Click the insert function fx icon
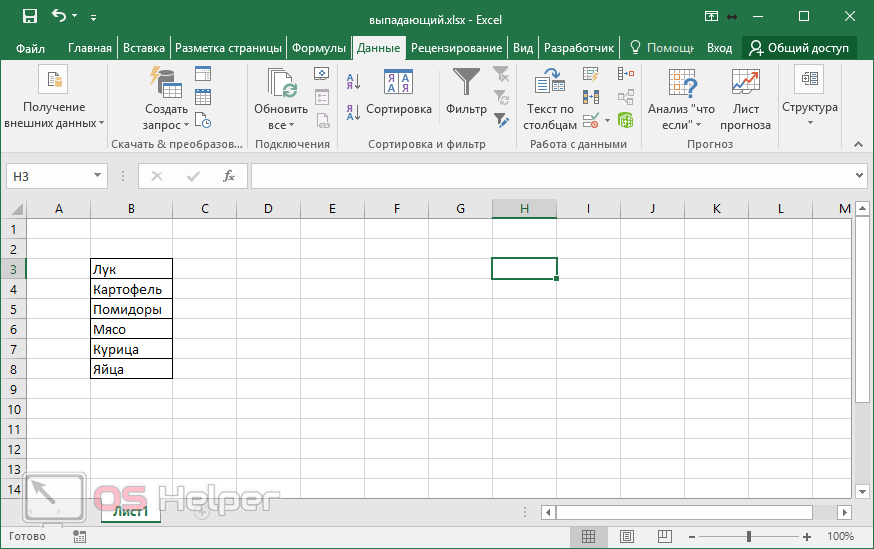The width and height of the screenshot is (874, 549). 228,176
